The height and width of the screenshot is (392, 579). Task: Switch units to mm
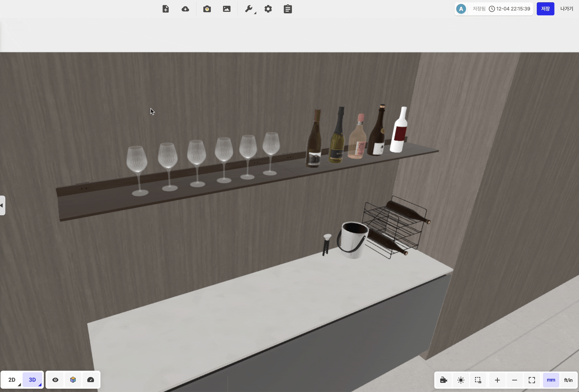(551, 380)
